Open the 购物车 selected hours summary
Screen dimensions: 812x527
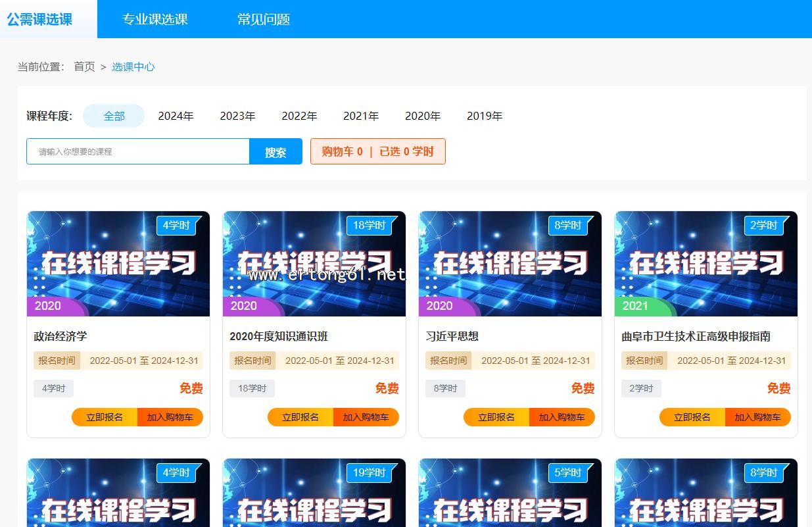click(x=377, y=151)
